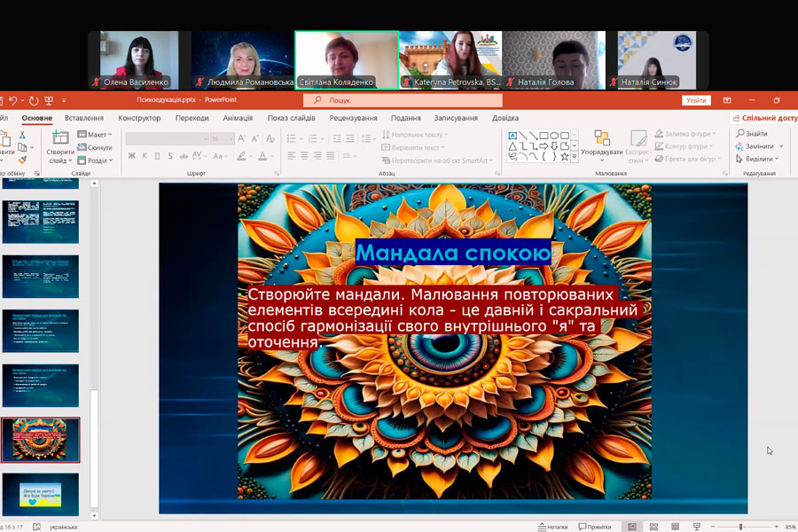Click the Увійти sign-in button

tap(696, 100)
